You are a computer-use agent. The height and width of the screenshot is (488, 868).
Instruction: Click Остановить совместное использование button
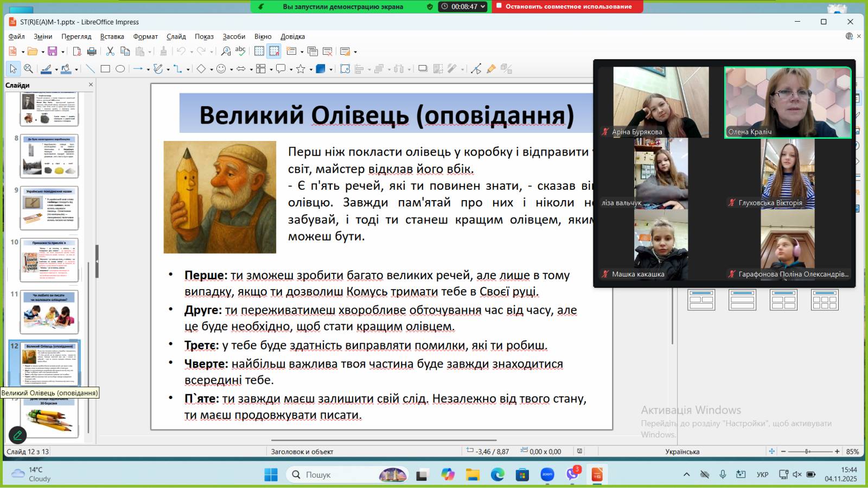tap(567, 7)
